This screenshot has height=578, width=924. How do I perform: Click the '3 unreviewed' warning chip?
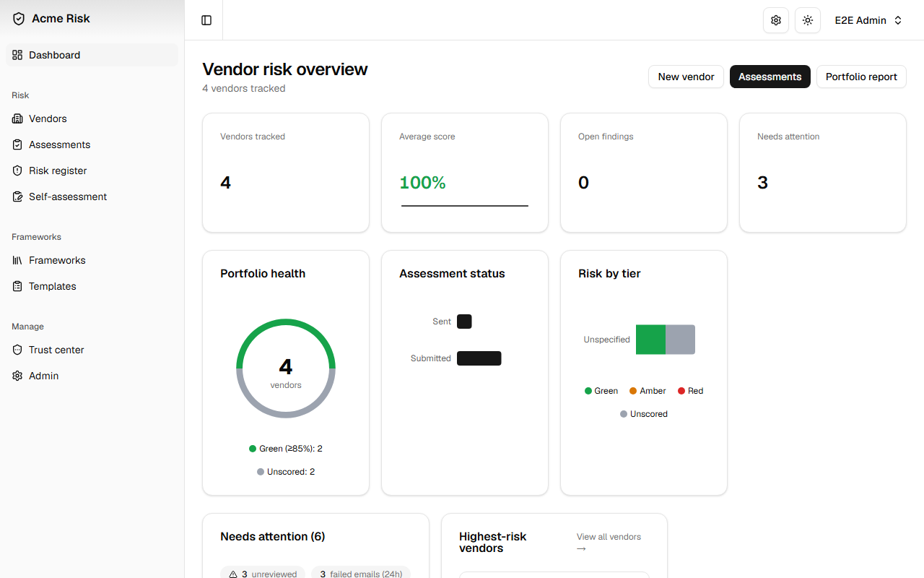(x=263, y=574)
